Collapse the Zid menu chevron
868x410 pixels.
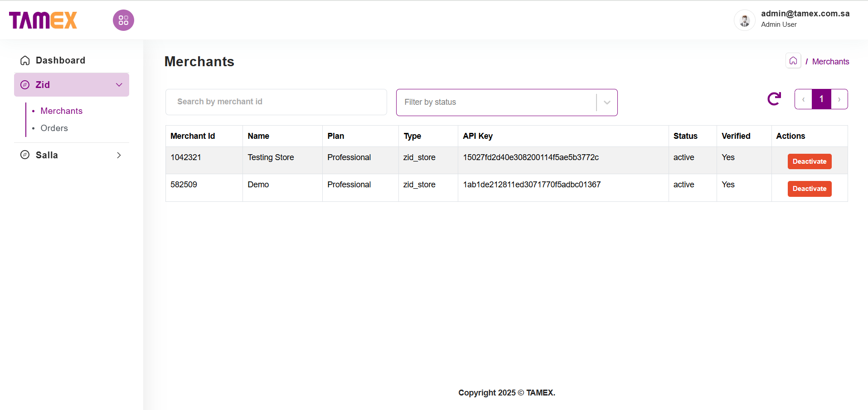pos(119,85)
